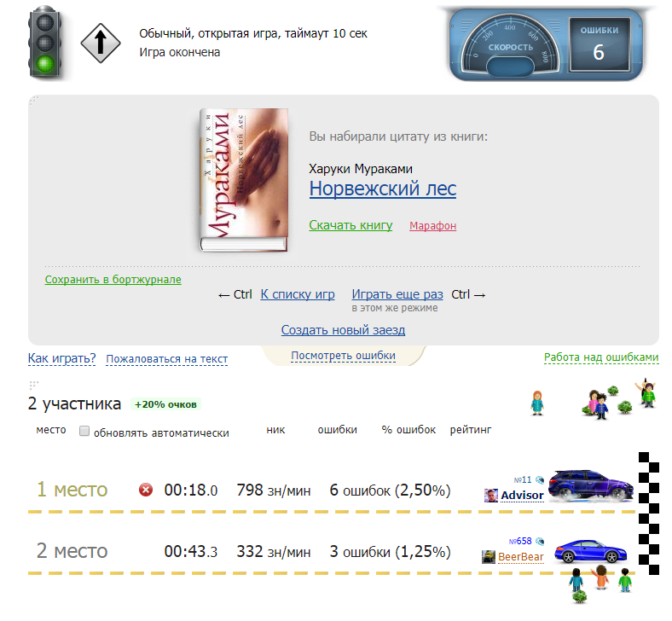Click Advisor's avatar picture
Image resolution: width=672 pixels, height=621 pixels.
point(491,496)
